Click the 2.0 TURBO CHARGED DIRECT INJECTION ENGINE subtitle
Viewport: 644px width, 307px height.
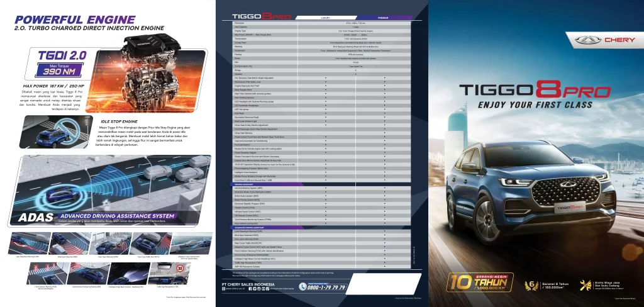click(x=89, y=28)
